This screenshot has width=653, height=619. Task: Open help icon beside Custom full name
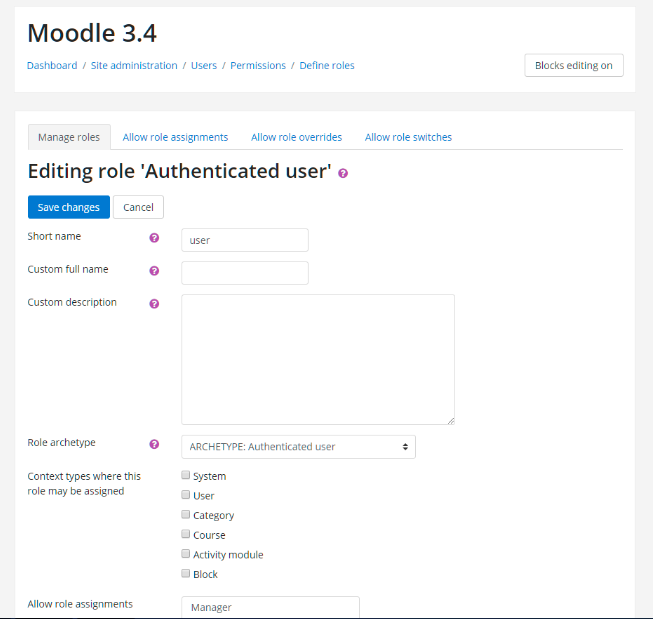click(154, 271)
